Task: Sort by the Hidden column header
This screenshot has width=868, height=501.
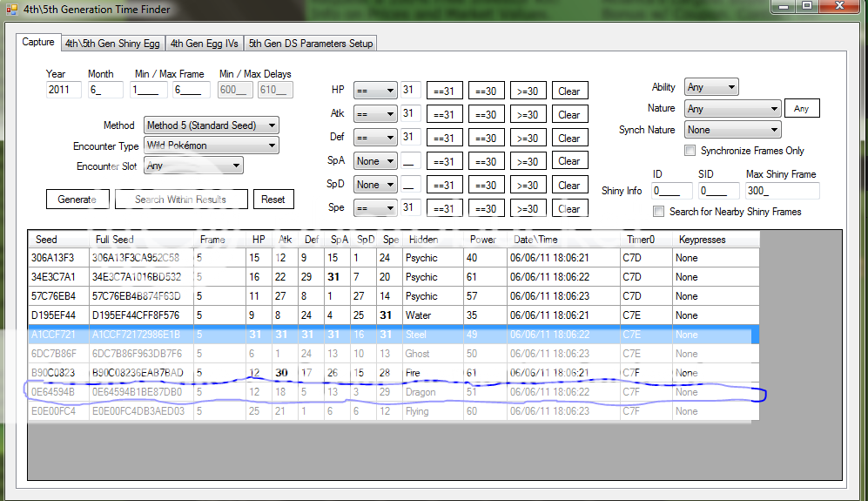Action: click(423, 240)
